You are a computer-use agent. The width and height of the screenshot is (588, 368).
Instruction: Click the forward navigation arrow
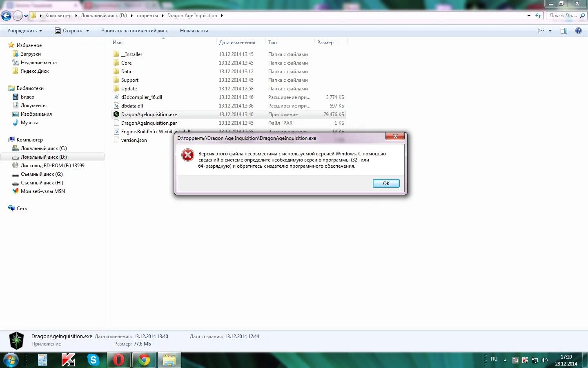point(18,16)
